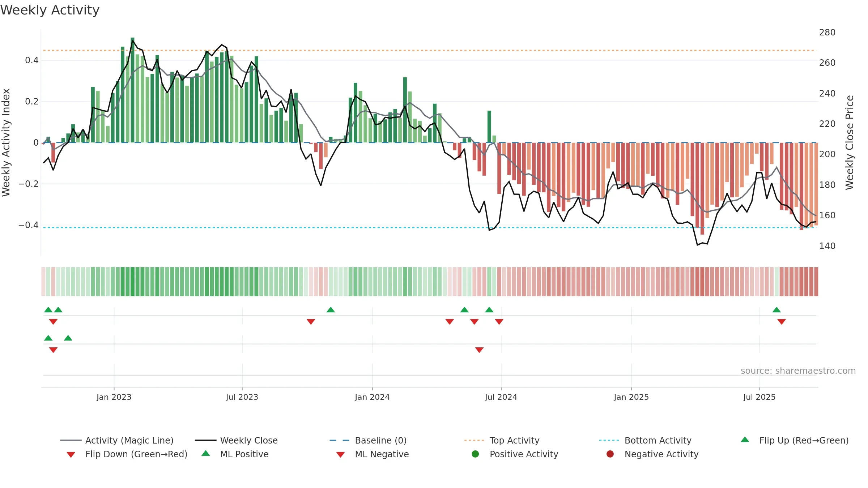
Task: Click the isolated green bar in June 2024
Action: pos(489,127)
